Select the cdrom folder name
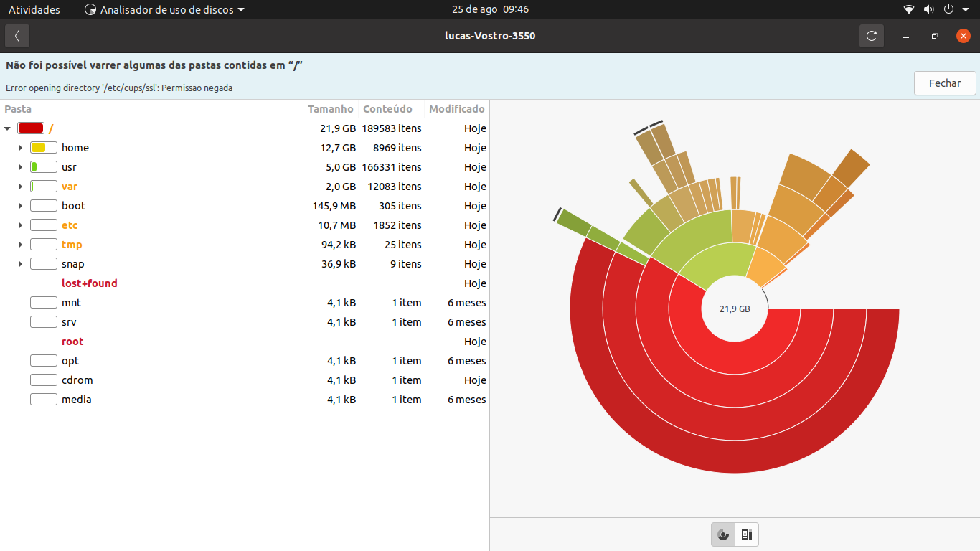 tap(77, 380)
